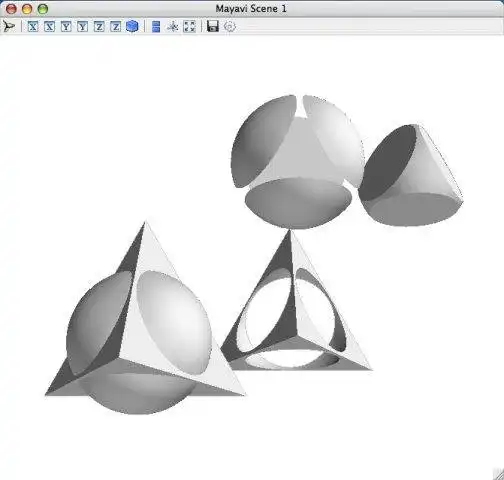Image resolution: width=504 pixels, height=480 pixels.
Task: Toggle parallel projection icon
Action: tap(156, 27)
